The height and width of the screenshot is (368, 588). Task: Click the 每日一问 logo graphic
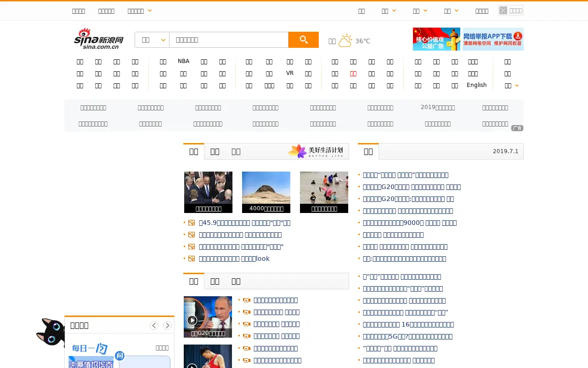tap(90, 349)
